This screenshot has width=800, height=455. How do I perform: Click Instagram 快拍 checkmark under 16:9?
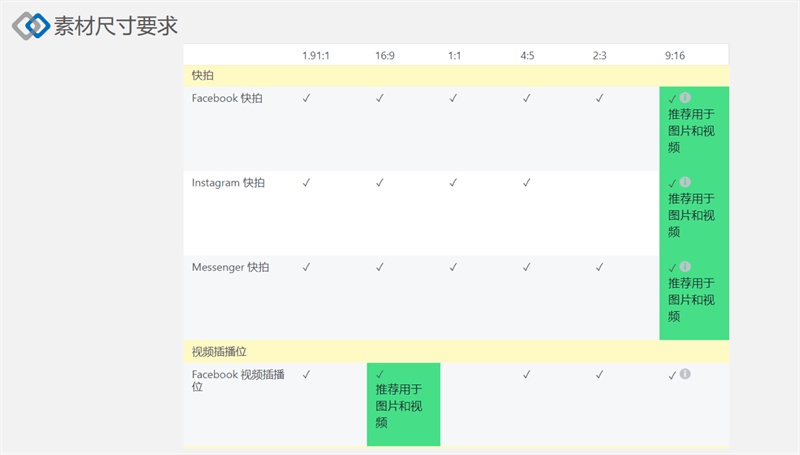(x=380, y=183)
